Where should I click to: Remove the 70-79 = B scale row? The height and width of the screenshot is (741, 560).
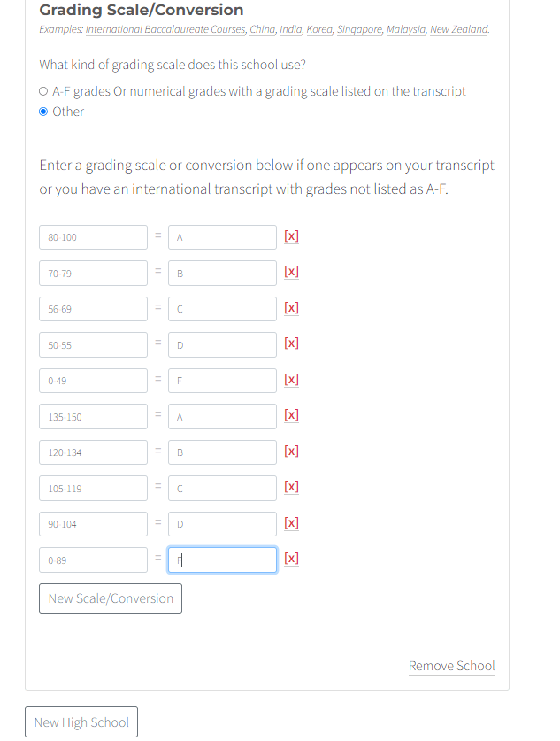click(x=291, y=272)
